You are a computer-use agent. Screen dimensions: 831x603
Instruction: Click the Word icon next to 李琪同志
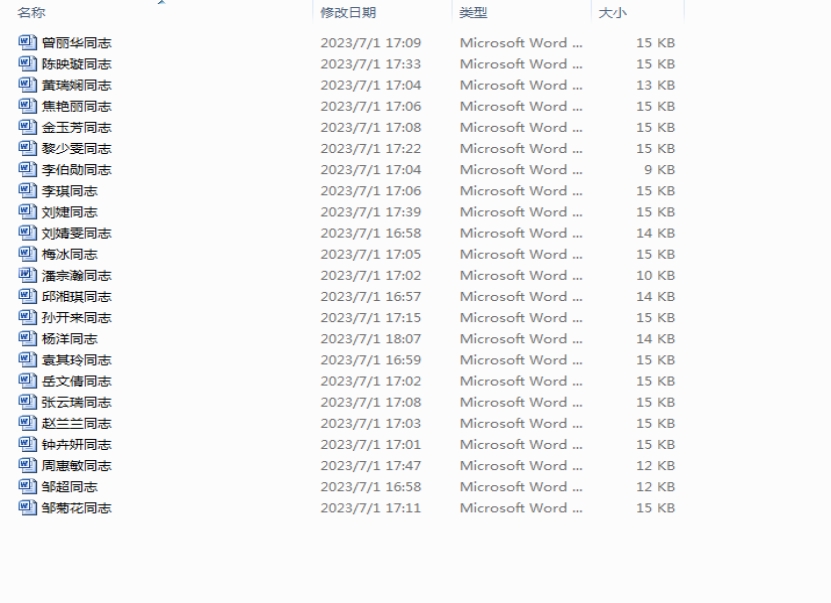[x=27, y=191]
